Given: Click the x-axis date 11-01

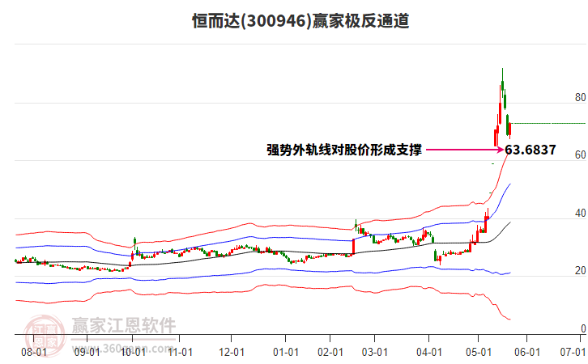Looking at the screenshot, I should pyautogui.click(x=180, y=352).
